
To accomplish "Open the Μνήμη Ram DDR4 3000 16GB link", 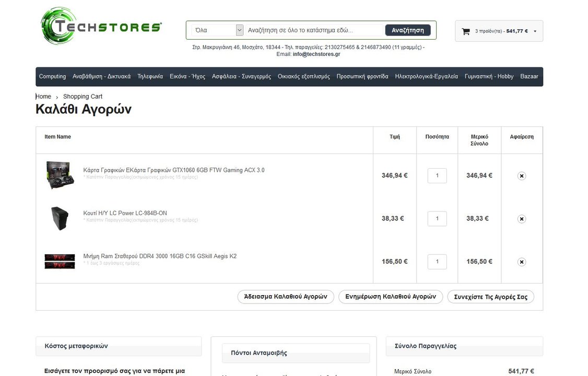I will click(160, 256).
